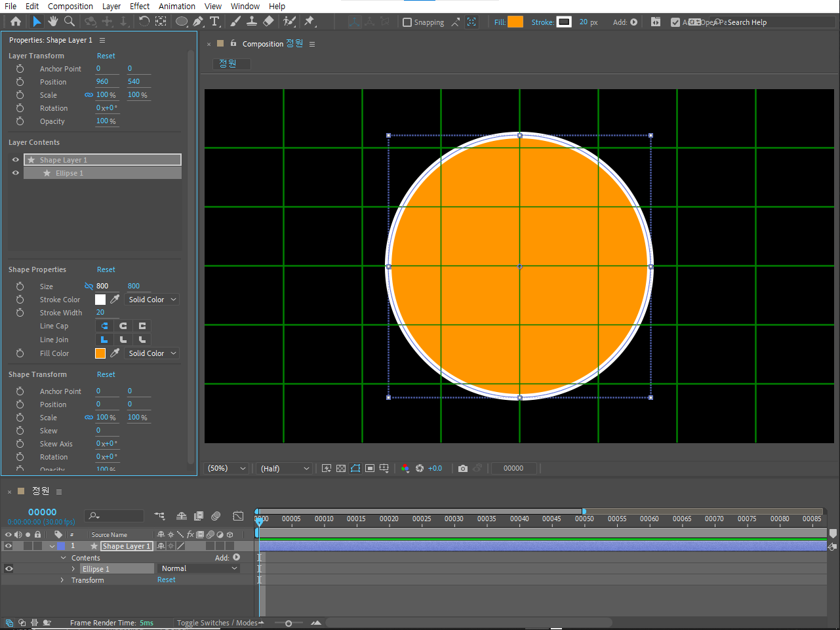Select the Clone Stamp tool
Image resolution: width=840 pixels, height=630 pixels.
point(251,22)
